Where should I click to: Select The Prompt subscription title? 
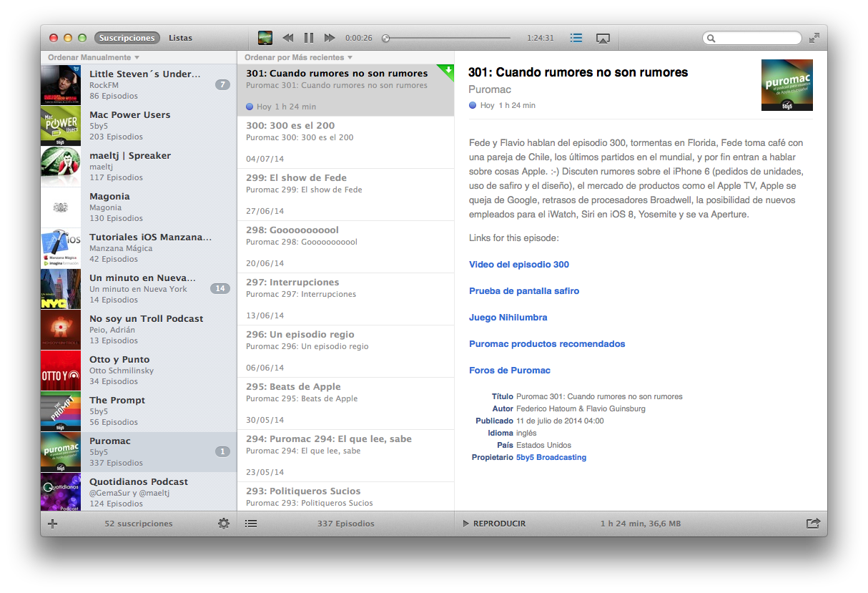[x=117, y=401]
